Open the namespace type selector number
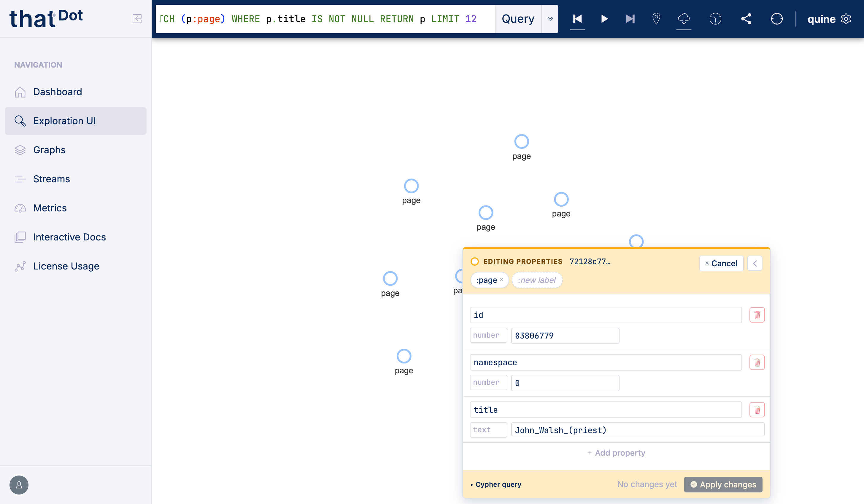This screenshot has width=864, height=504. 488,382
